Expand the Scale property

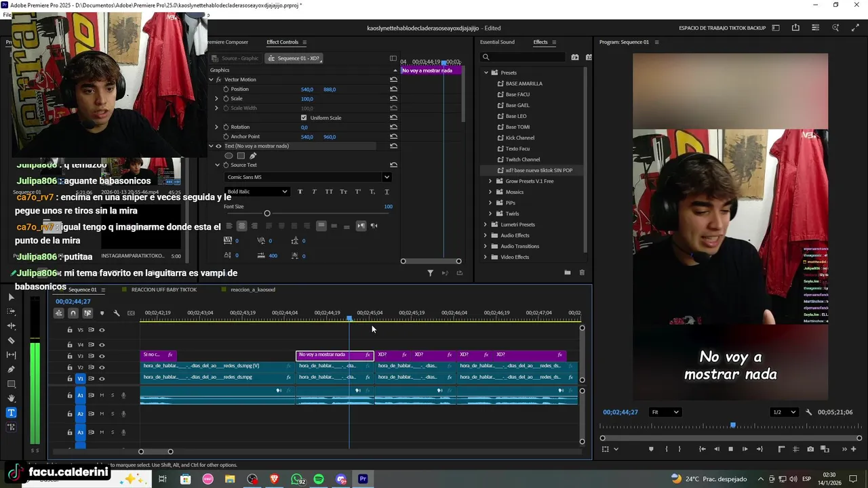coord(217,99)
